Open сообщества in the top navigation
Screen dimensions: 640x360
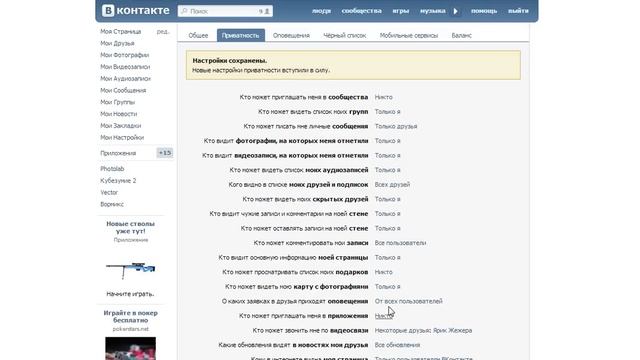click(x=361, y=11)
